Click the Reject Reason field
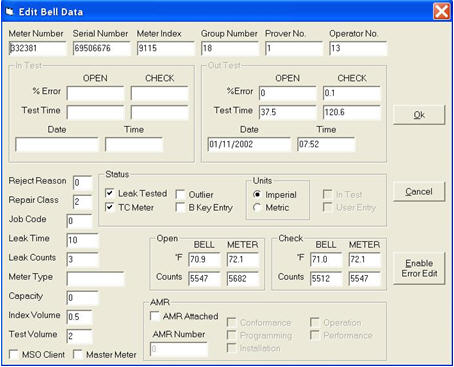This screenshot has height=367, width=454. tap(82, 183)
